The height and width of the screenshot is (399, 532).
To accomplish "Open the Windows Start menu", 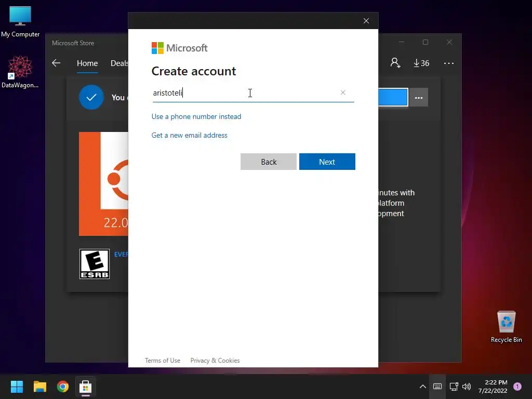I will click(17, 387).
